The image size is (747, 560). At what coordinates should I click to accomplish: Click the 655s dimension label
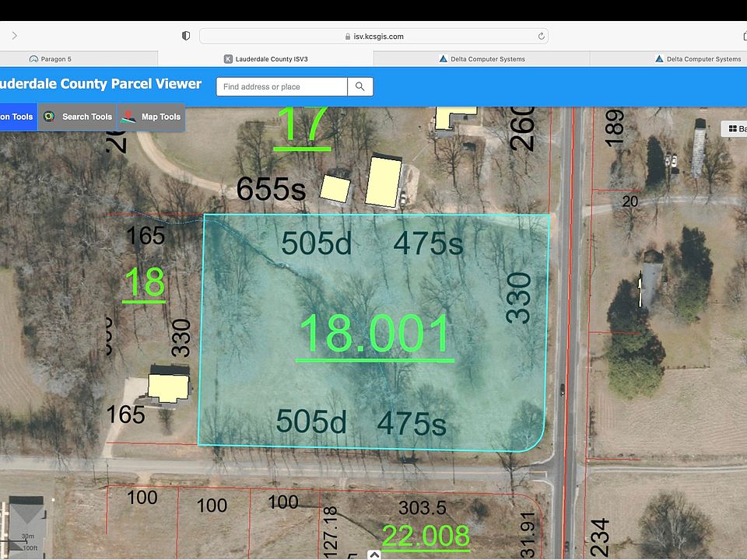pyautogui.click(x=271, y=189)
